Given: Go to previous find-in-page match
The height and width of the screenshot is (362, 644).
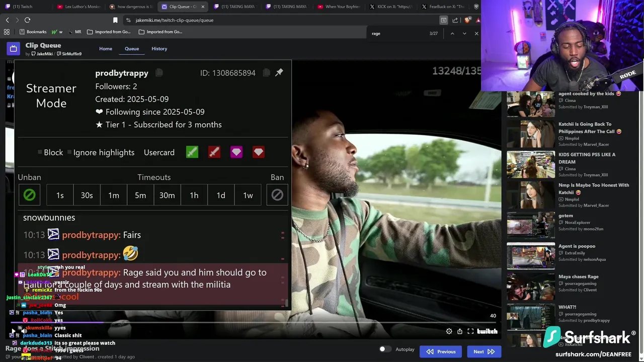Looking at the screenshot, I should coord(452,34).
